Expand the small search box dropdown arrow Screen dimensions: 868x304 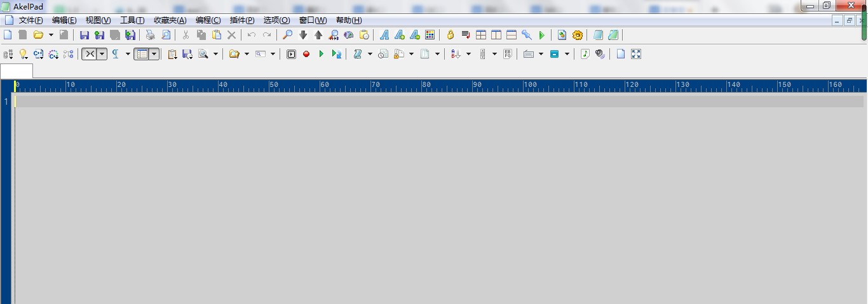[273, 54]
